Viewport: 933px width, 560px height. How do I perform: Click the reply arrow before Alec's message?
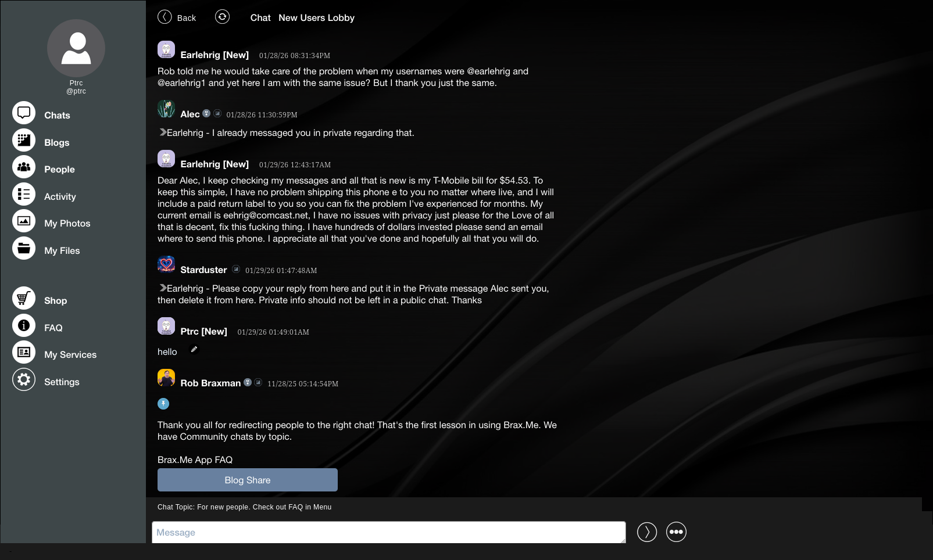163,132
